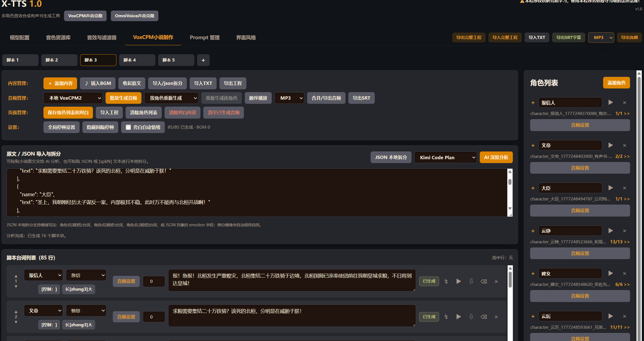Open the 本地 VoxCPM2 engine dropdown
Viewport: 644px width, 341px height.
(73, 98)
